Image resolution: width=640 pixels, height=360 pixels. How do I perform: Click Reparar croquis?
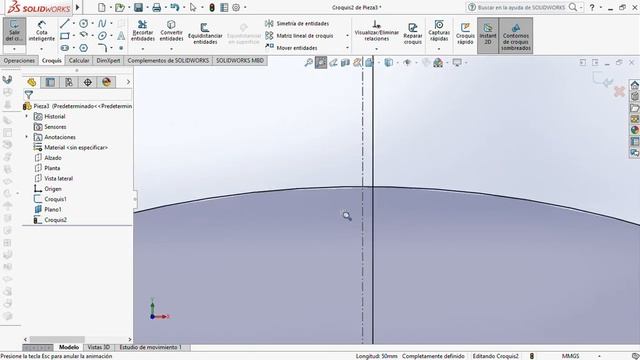[x=413, y=33]
